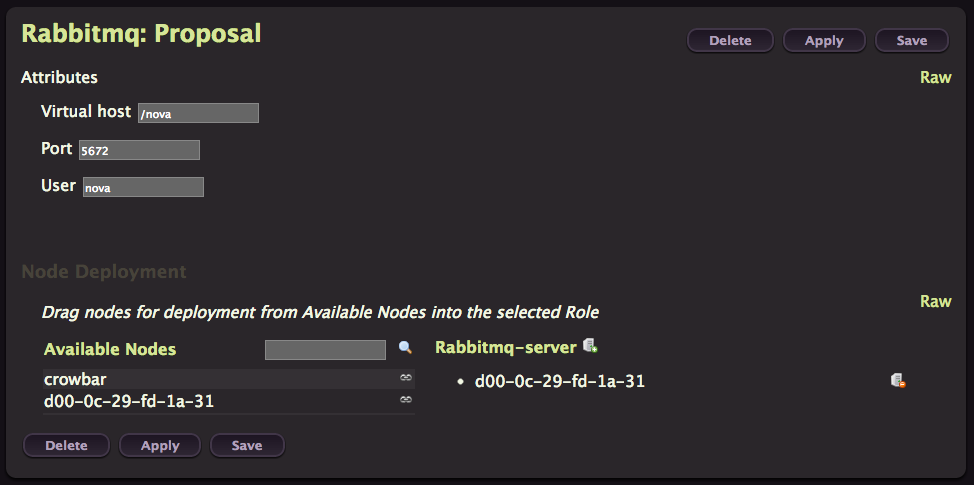Image resolution: width=974 pixels, height=485 pixels.
Task: Open Raw view of Attributes section
Action: pos(935,78)
